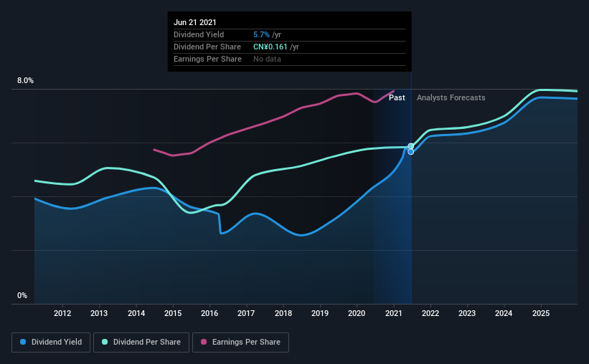
Task: Click the teal data point marker at Jun 2021
Action: click(x=411, y=146)
